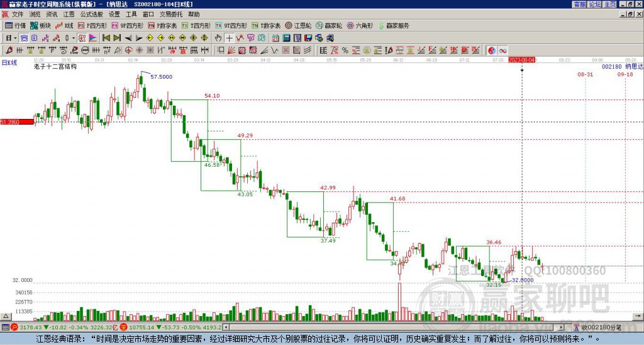Click the 42.99 level label
The height and width of the screenshot is (345, 644).
(x=328, y=188)
